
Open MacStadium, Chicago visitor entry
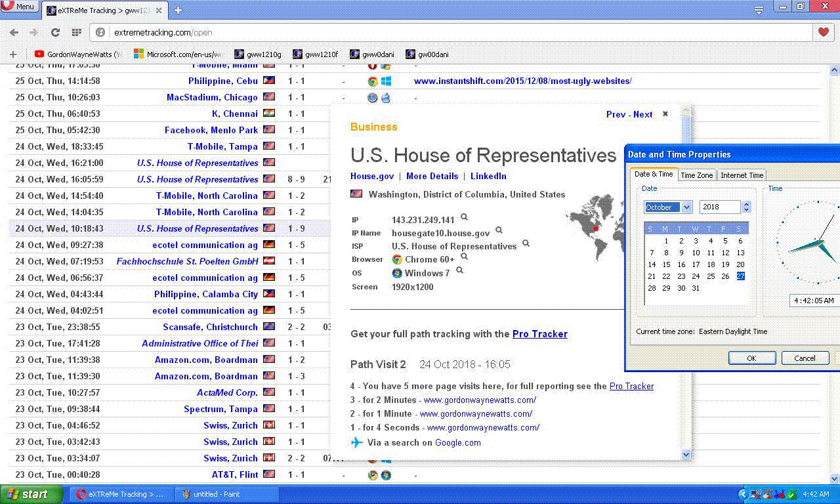point(212,97)
